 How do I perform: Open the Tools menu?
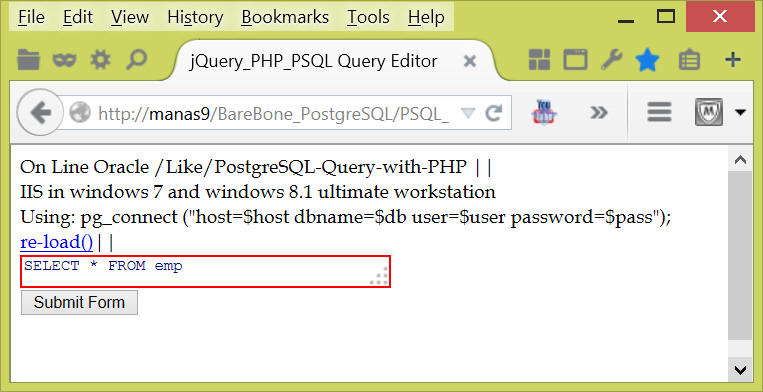click(x=368, y=18)
